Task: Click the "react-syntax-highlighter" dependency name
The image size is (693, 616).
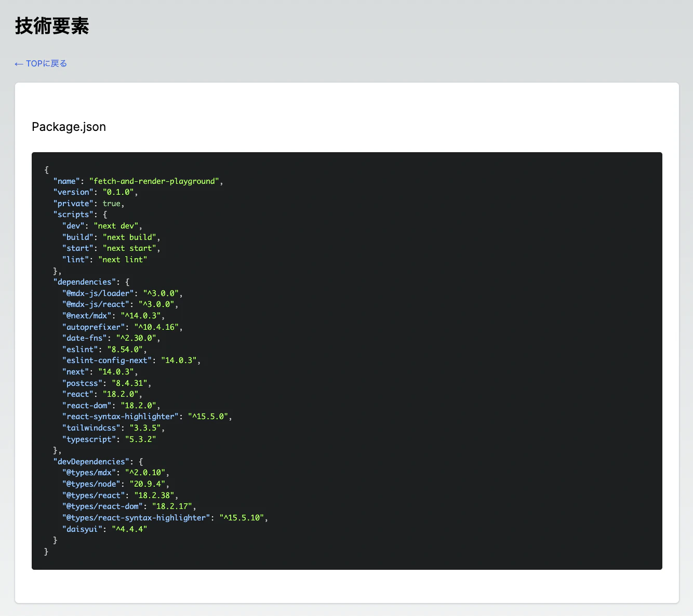Action: pos(121,417)
